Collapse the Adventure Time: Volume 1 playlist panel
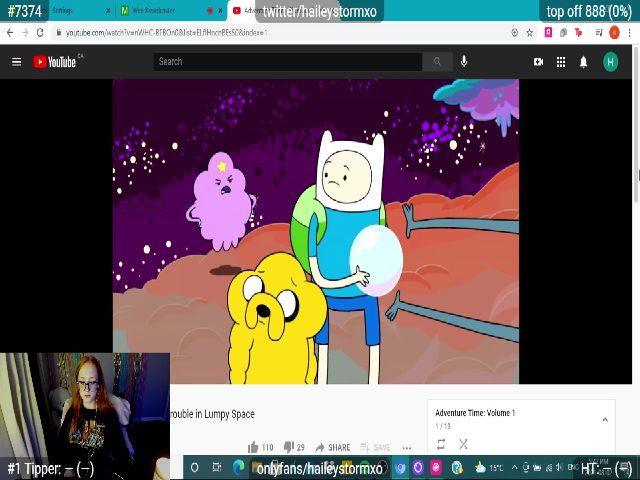This screenshot has height=480, width=640. 605,419
